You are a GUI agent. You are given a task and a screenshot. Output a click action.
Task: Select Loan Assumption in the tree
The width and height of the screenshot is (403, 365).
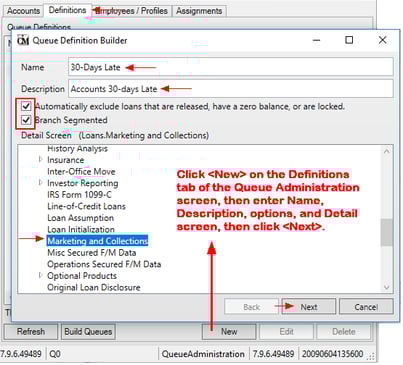80,218
